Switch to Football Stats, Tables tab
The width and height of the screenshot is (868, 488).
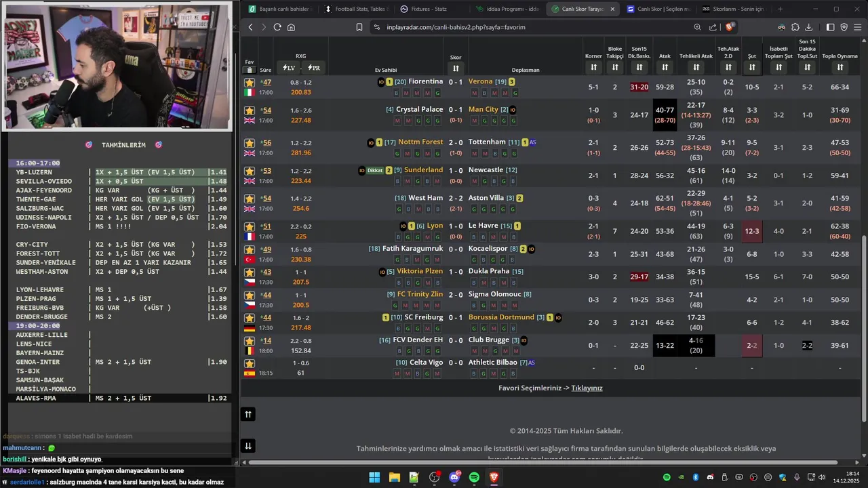[355, 9]
